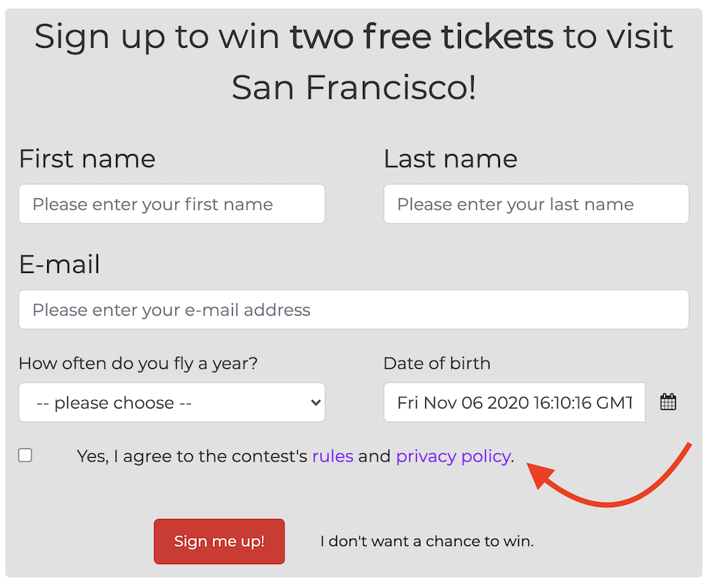
Task: Click "I don't want a chance to win."
Action: pyautogui.click(x=427, y=542)
